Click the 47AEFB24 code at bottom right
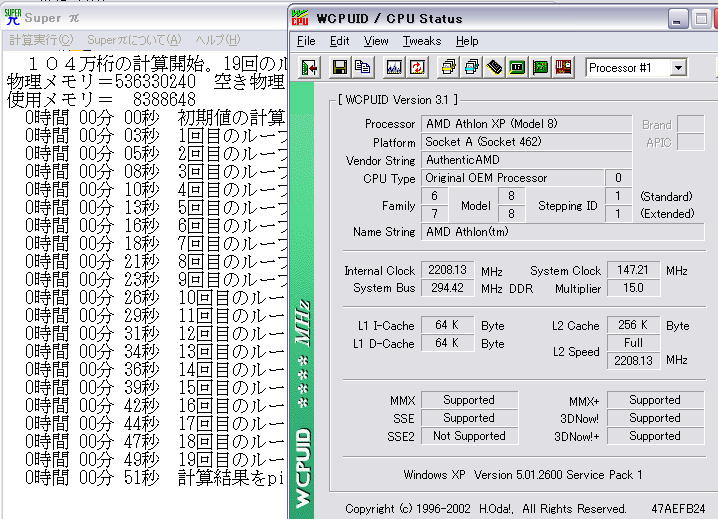 [x=678, y=508]
